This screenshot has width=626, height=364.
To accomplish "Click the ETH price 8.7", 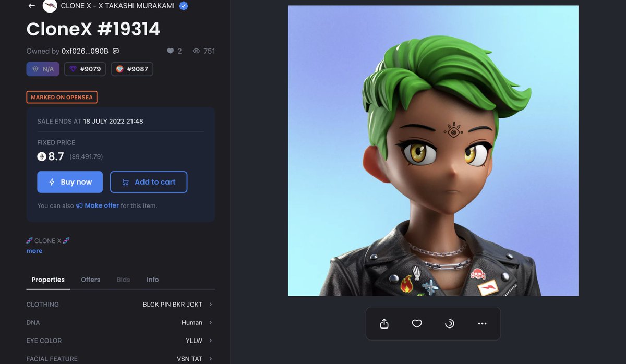I will [x=56, y=156].
